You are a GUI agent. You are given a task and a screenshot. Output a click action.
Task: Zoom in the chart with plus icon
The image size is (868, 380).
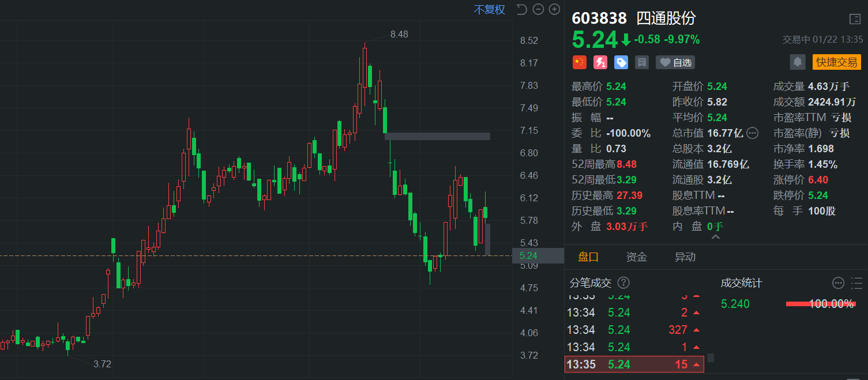click(x=554, y=9)
